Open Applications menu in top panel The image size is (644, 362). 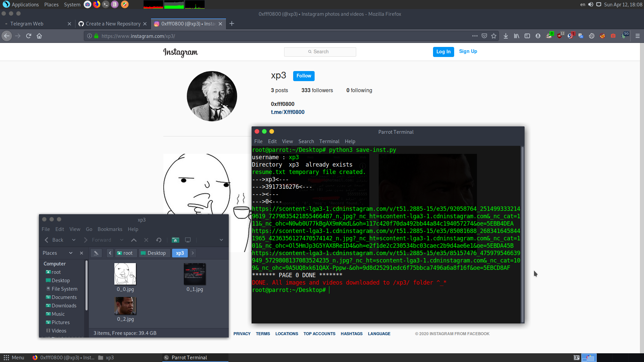coord(21,5)
